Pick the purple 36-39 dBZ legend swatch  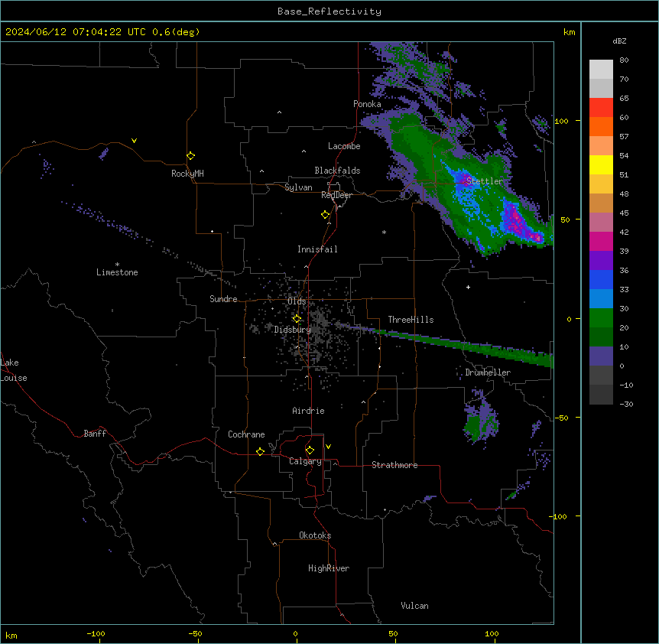601,261
